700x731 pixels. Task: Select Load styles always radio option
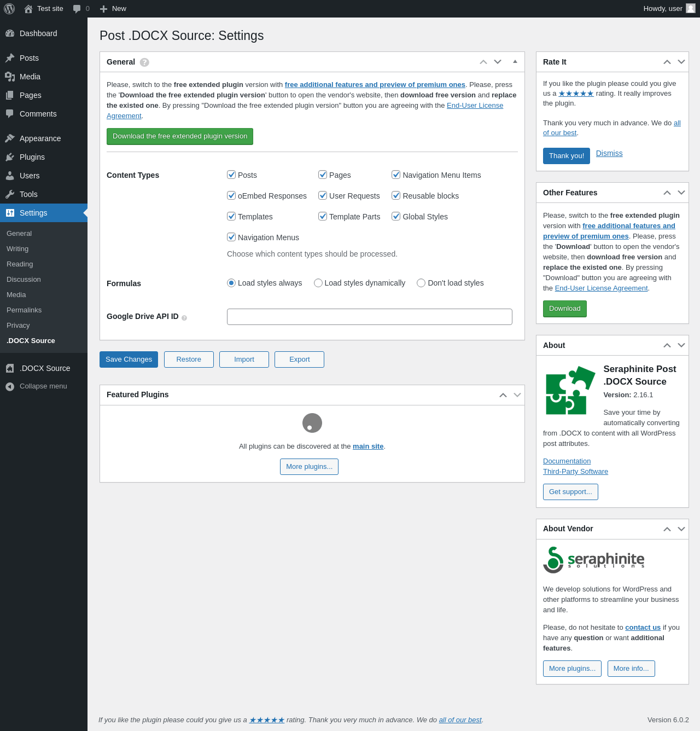pyautogui.click(x=231, y=283)
